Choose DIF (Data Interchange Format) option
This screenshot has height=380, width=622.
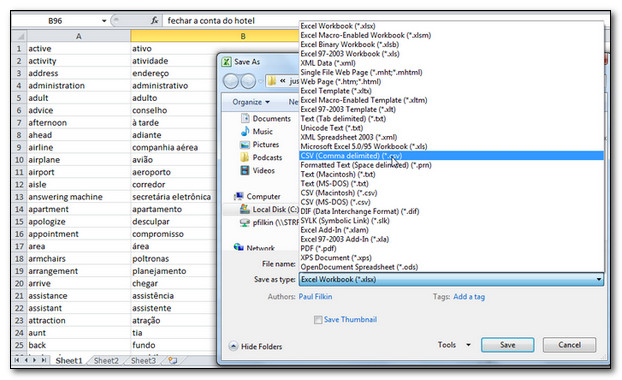click(x=451, y=211)
